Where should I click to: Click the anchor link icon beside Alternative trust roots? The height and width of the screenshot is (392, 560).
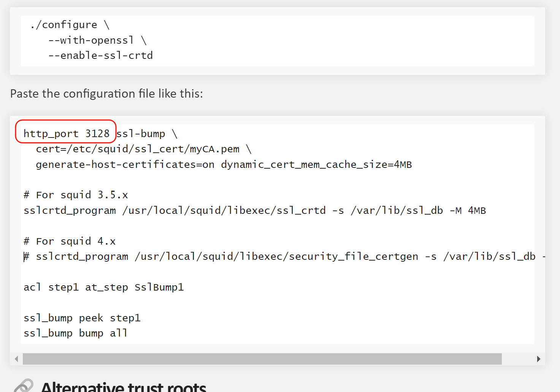pyautogui.click(x=24, y=386)
